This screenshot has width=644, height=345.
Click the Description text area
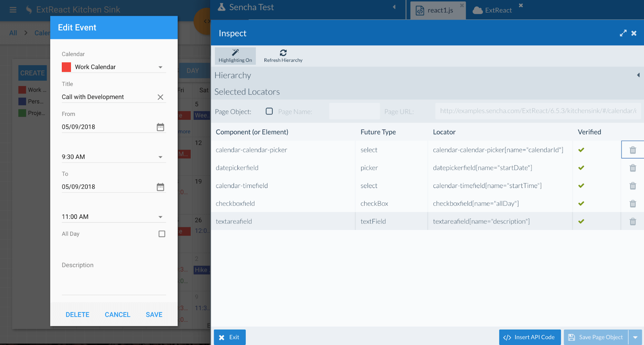pyautogui.click(x=114, y=283)
